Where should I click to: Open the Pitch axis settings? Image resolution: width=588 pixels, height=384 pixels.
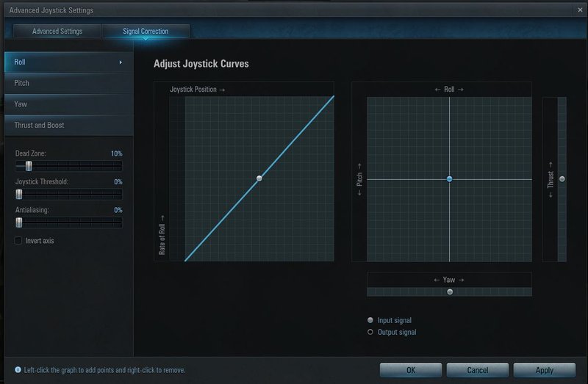pos(69,83)
